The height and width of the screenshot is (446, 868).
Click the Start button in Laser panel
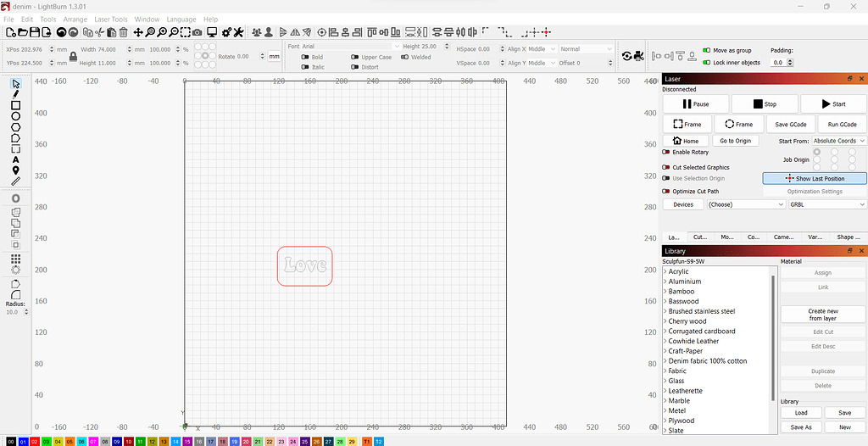tap(833, 104)
